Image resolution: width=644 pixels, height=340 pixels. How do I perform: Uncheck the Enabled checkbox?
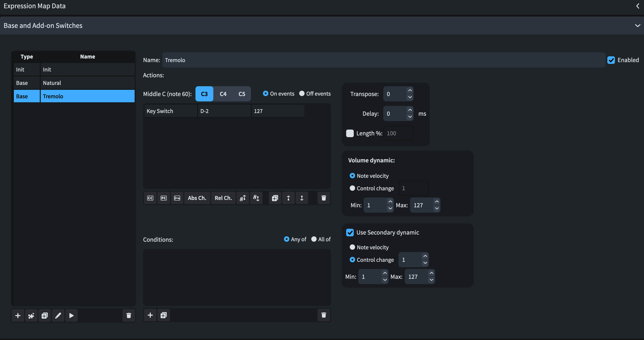tap(611, 60)
